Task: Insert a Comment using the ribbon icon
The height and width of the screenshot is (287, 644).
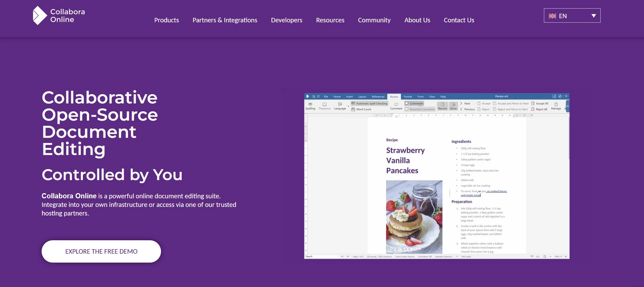Action: point(396,106)
